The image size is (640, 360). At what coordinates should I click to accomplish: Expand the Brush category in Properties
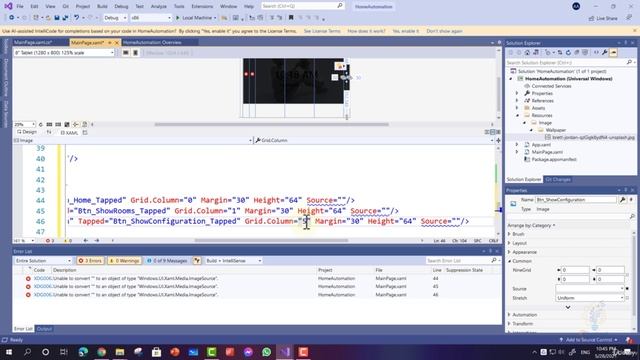(x=509, y=234)
